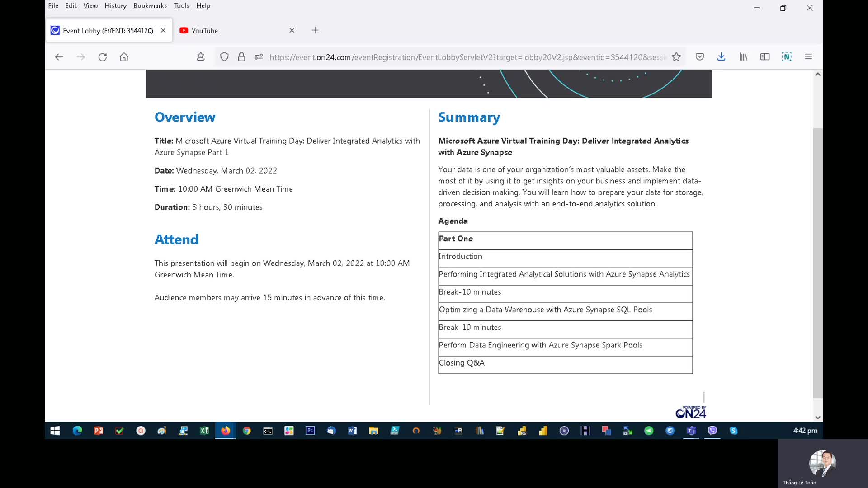Open the browser home page
This screenshot has height=488, width=868.
(x=124, y=57)
